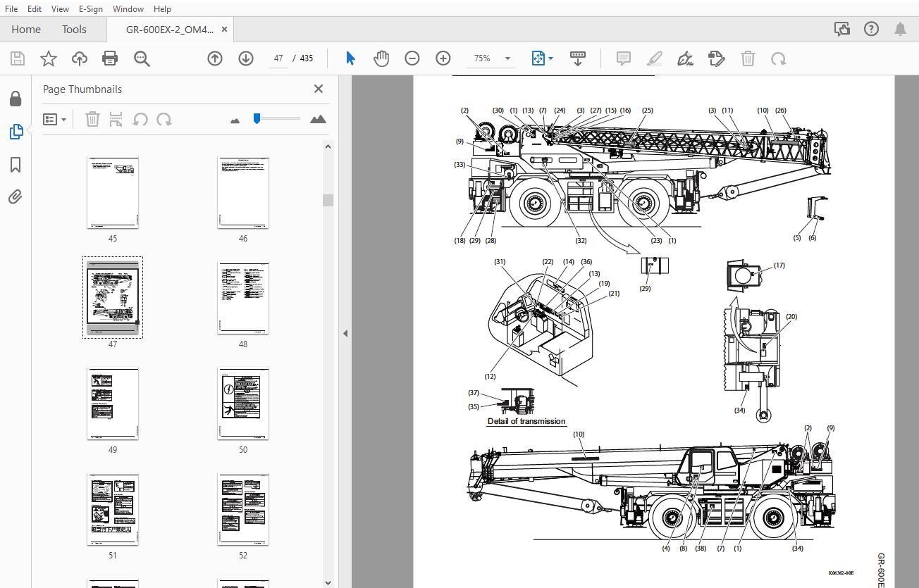Go to the previous page with the up arrow
Image resolution: width=919 pixels, height=588 pixels.
215,58
